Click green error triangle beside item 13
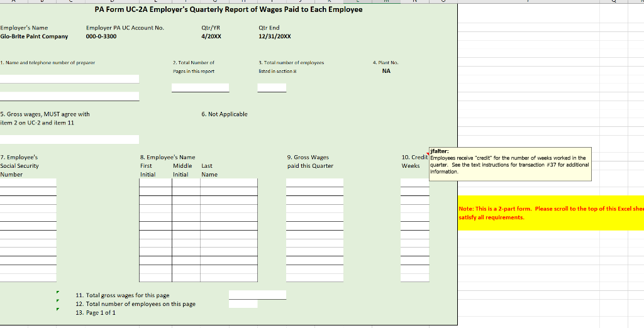Screen dimensions: 644x328 58,310
